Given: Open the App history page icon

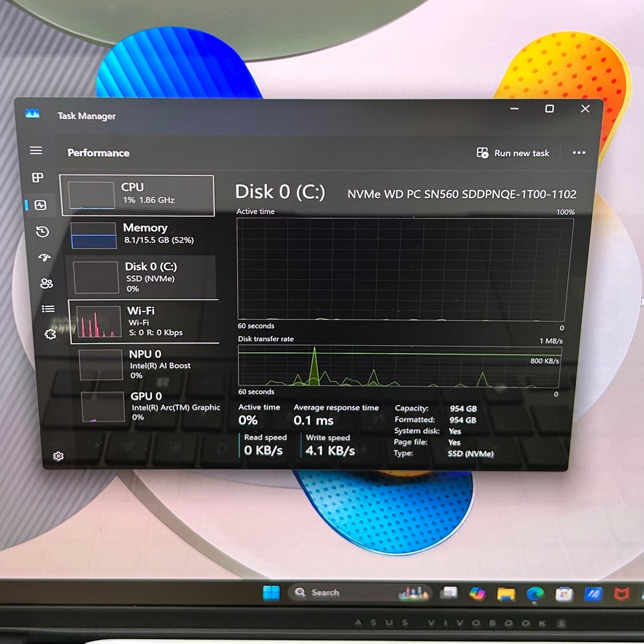Looking at the screenshot, I should click(42, 232).
